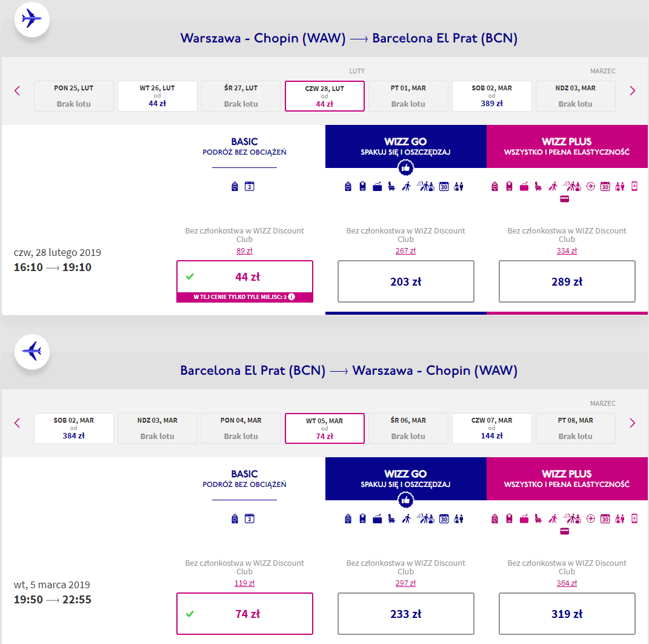Click outbound WIZZ PLUS pink seat icon
This screenshot has width=649, height=644.
pos(538,186)
